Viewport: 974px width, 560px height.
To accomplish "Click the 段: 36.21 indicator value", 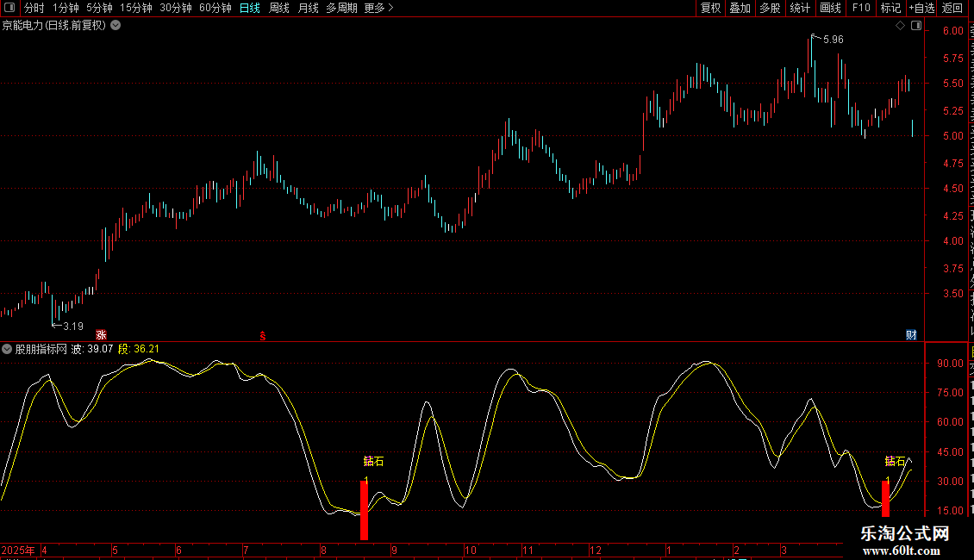I will [x=139, y=349].
